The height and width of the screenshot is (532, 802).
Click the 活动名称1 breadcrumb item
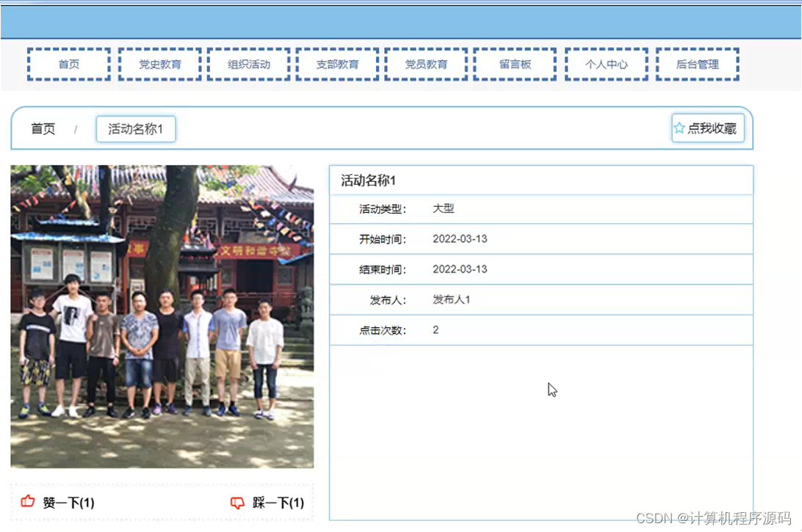pyautogui.click(x=136, y=129)
